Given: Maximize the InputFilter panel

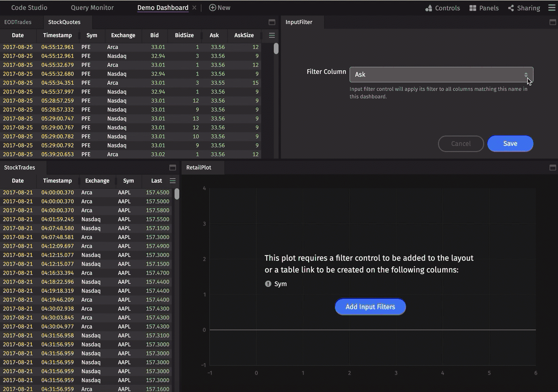Looking at the screenshot, I should click(x=552, y=22).
